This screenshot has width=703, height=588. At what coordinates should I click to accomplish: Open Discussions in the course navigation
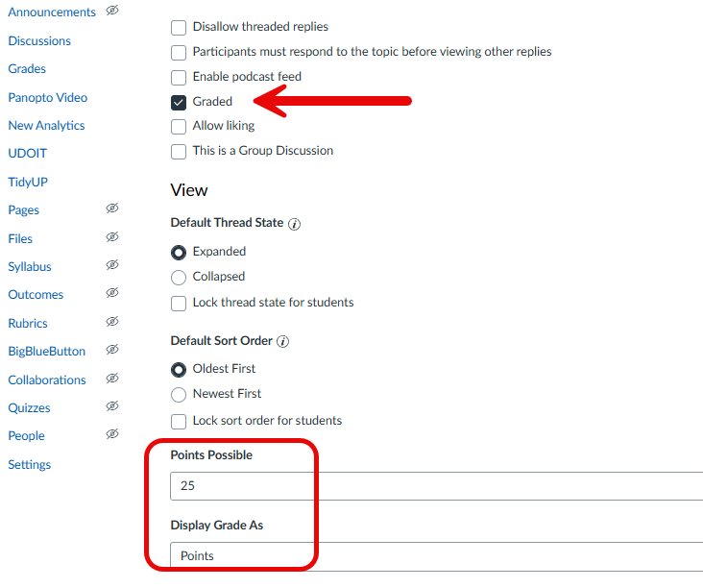tap(39, 40)
